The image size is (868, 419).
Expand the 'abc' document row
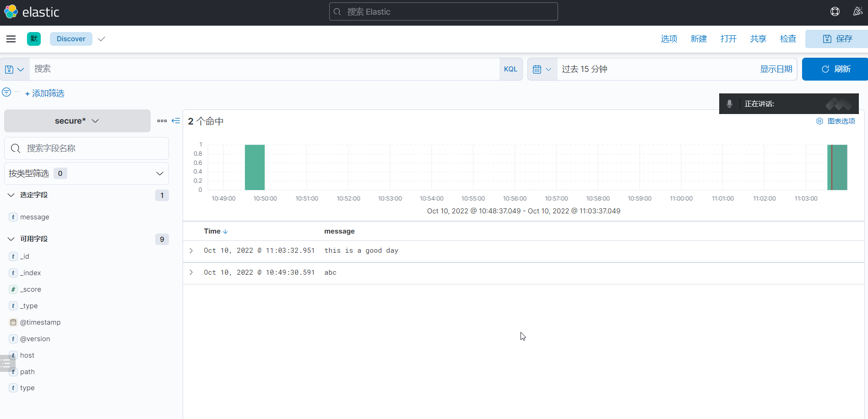(191, 272)
